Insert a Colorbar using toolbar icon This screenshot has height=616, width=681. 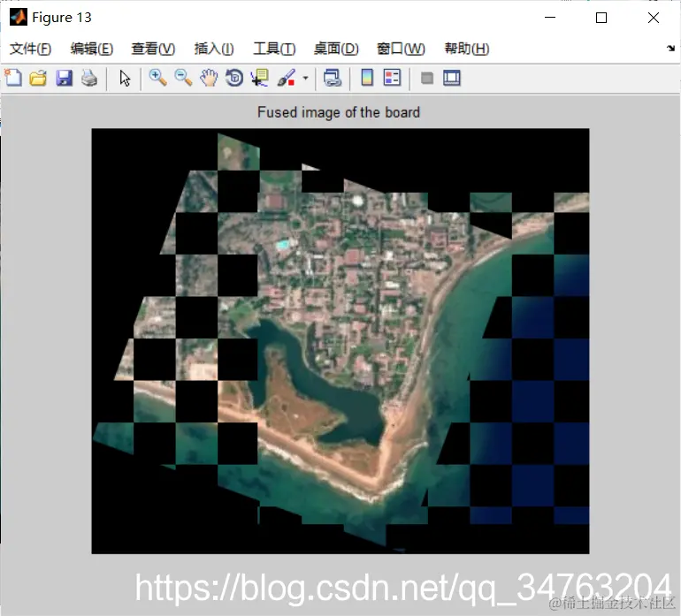pos(367,78)
